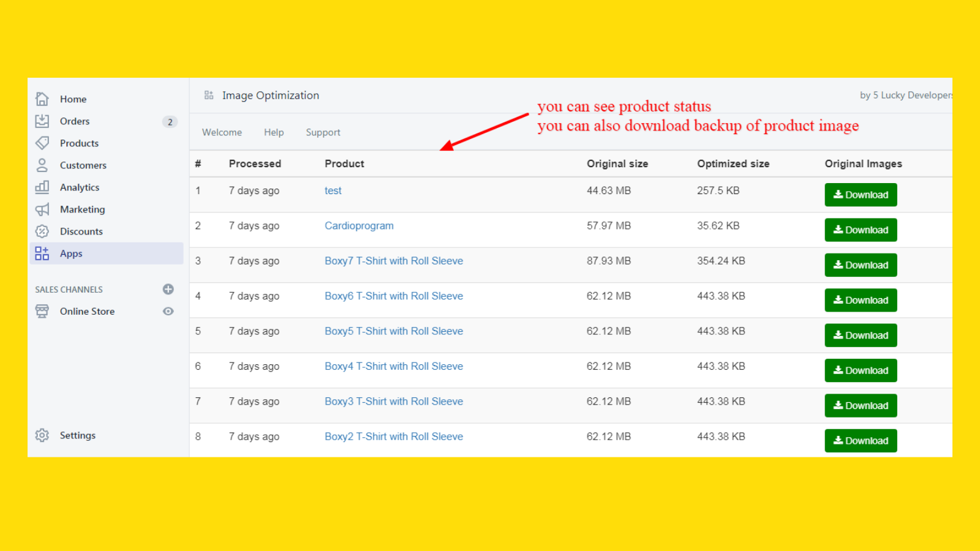
Task: Click the Image Optimization app icon
Action: [208, 95]
